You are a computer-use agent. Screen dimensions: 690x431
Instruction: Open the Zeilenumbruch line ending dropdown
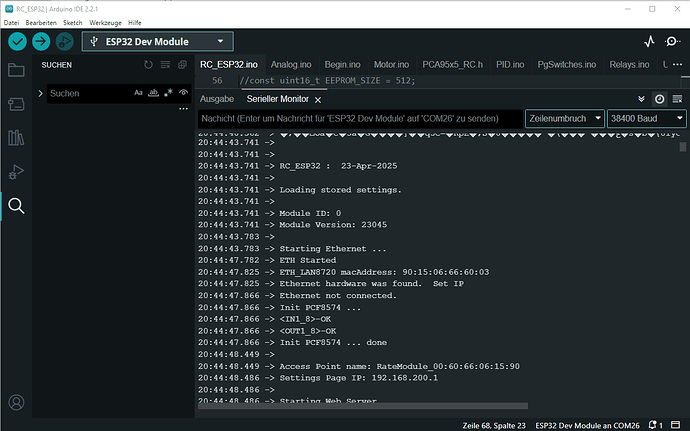[x=565, y=118]
